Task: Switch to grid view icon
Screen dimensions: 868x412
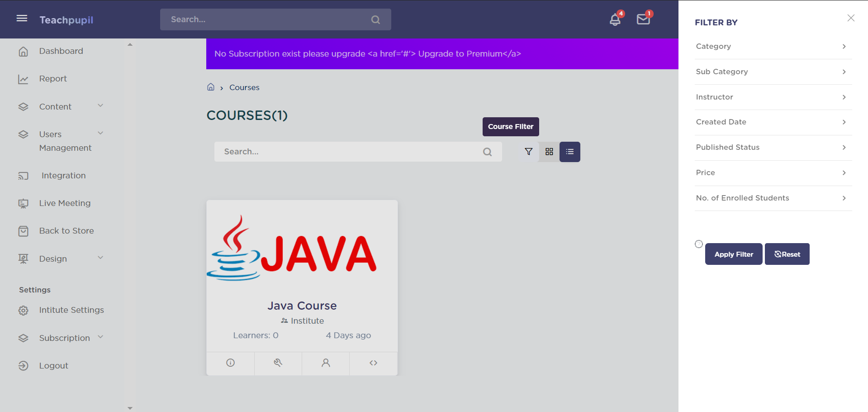Action: coord(549,152)
